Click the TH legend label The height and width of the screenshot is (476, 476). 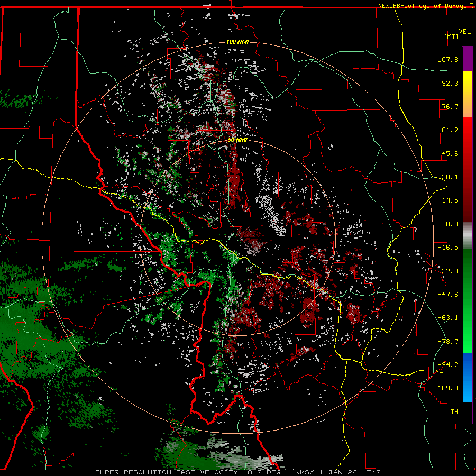(454, 412)
